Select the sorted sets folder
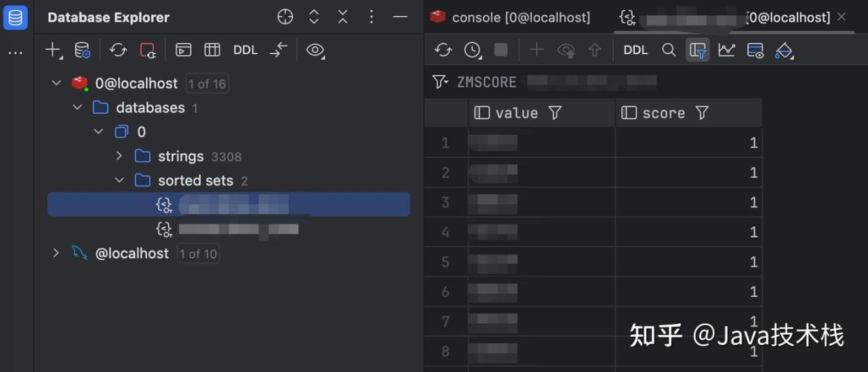 tap(195, 180)
